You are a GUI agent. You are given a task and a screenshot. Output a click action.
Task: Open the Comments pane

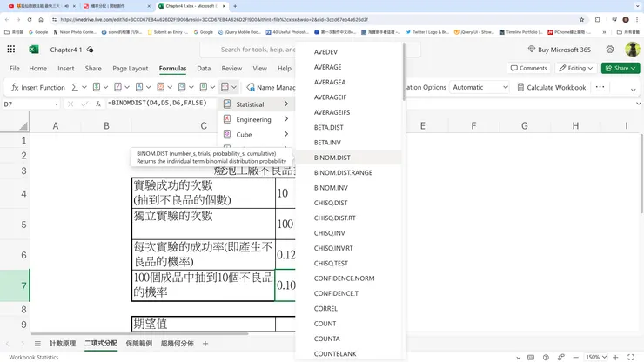click(x=529, y=68)
